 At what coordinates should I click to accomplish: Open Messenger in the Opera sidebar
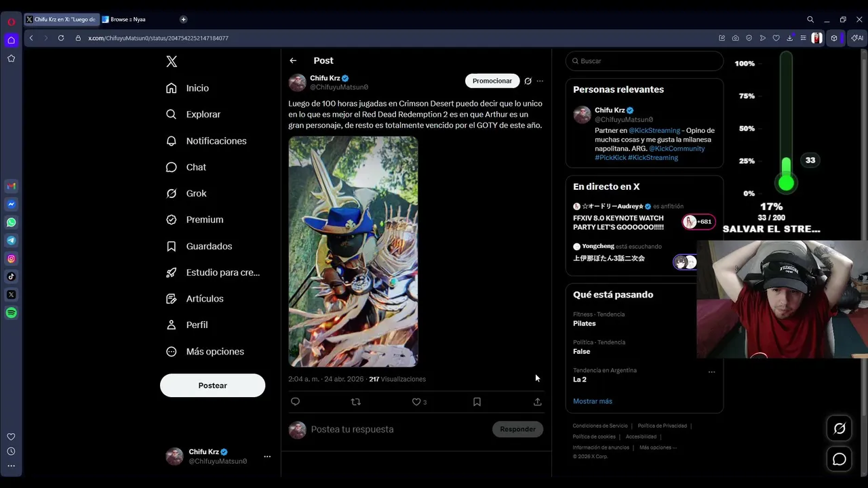(11, 204)
